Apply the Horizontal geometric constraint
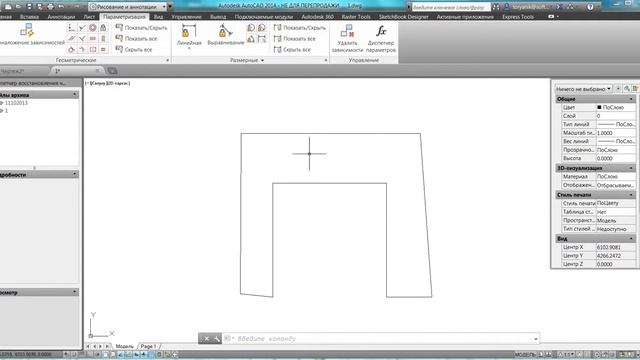 pos(93,39)
